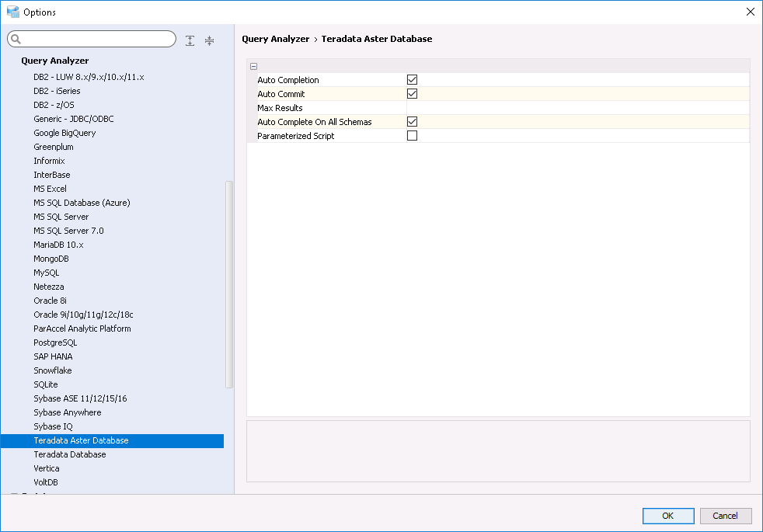The width and height of the screenshot is (763, 532).
Task: Click the Cancel button
Action: pos(725,516)
